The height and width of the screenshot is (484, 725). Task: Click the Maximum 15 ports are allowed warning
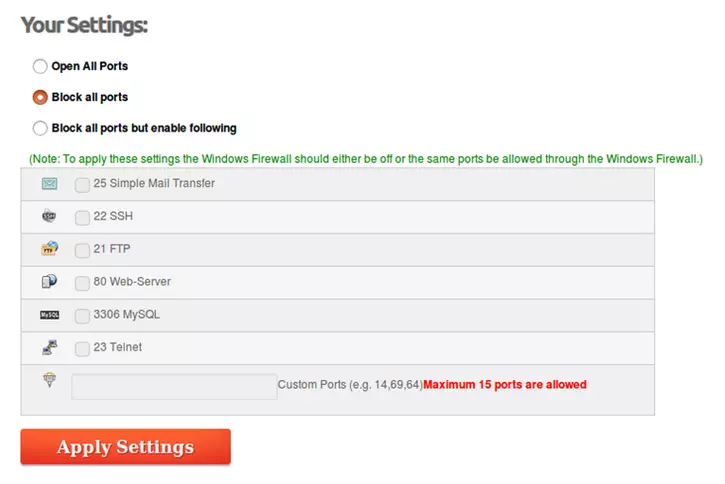pos(505,384)
